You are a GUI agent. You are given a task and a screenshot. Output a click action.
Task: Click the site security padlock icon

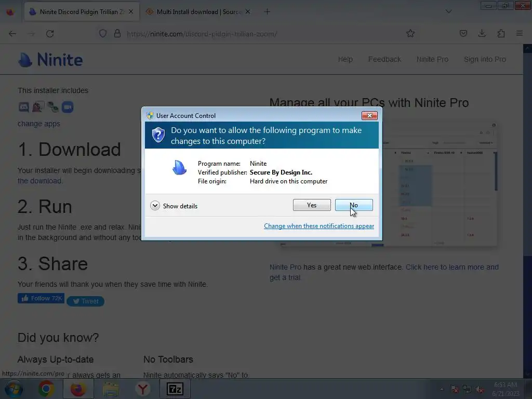point(117,34)
